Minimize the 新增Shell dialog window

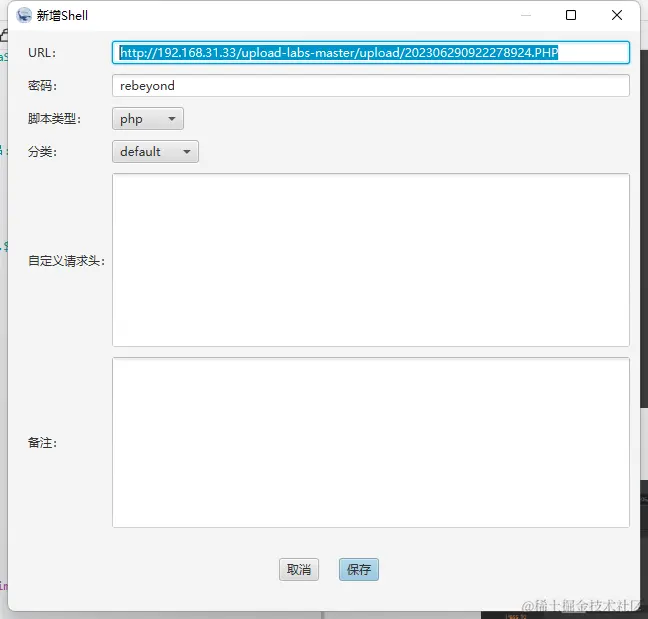[x=526, y=15]
